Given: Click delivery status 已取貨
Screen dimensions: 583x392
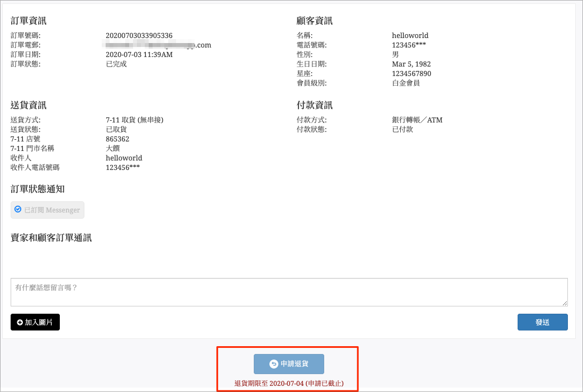Looking at the screenshot, I should click(x=116, y=129).
